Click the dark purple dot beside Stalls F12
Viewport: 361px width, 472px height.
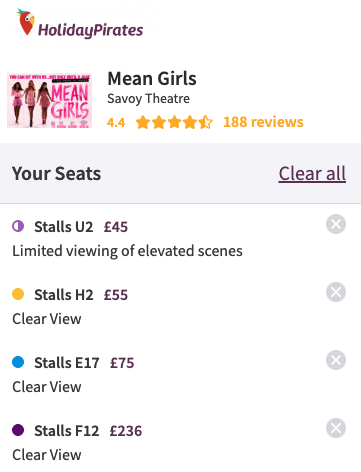pos(18,430)
